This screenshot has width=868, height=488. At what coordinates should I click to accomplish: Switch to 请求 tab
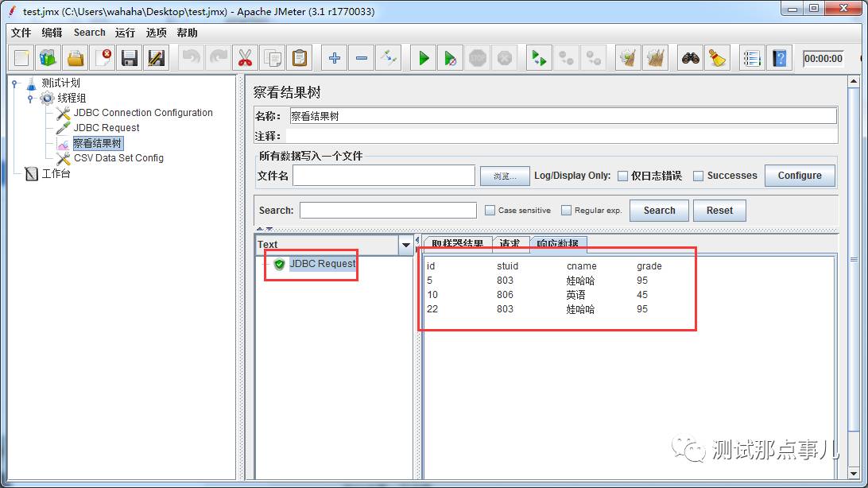click(510, 243)
